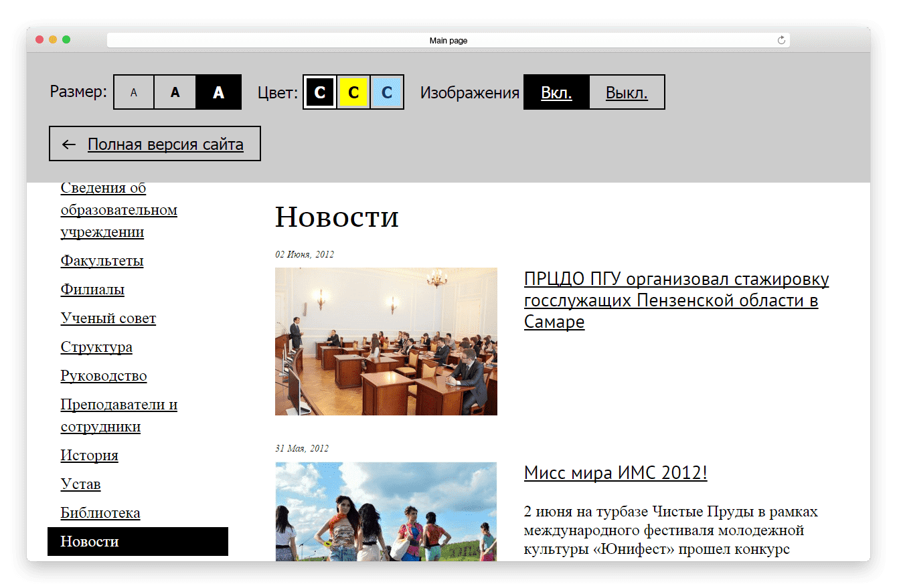
Task: Turn images off with Выкл. button
Action: coord(627,92)
